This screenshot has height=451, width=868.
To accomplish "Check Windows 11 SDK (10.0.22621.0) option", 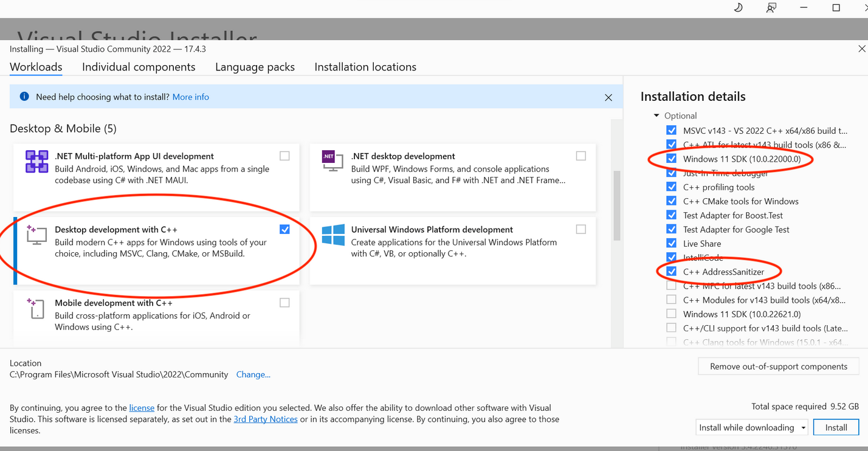I will pos(671,314).
